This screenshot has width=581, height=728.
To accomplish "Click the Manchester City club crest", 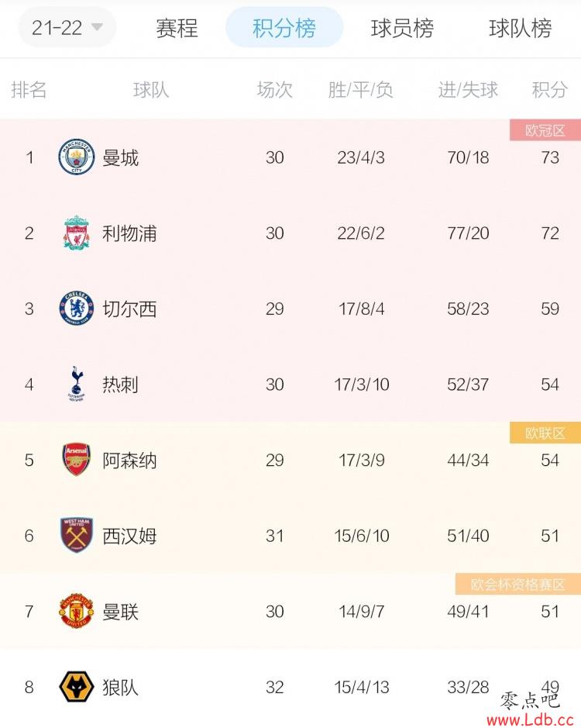I will click(x=77, y=157).
